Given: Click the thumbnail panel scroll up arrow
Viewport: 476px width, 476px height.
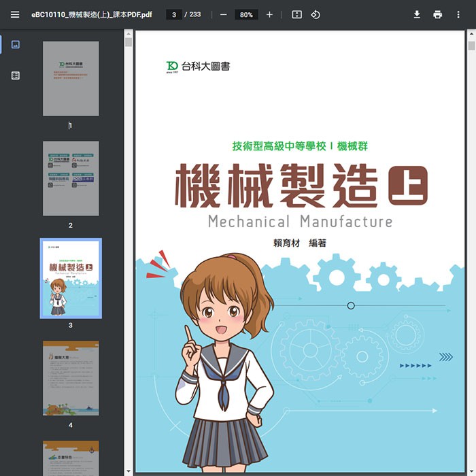Looking at the screenshot, I should [x=128, y=42].
